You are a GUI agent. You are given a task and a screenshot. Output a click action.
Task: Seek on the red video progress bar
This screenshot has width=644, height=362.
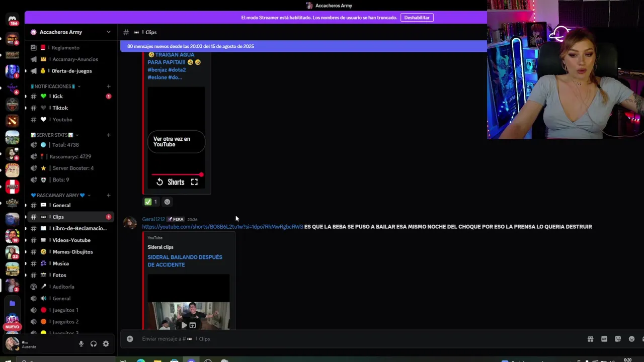tap(176, 174)
